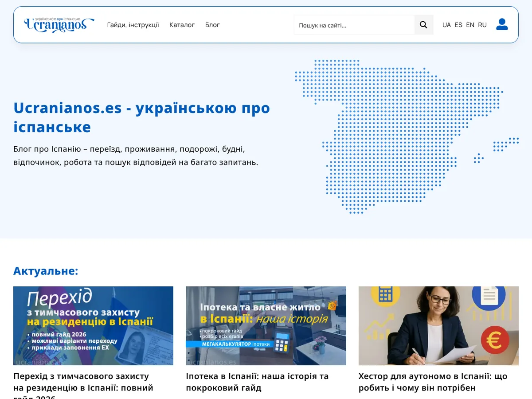532x399 pixels.
Task: Focus the Пошук на сайті search field
Action: click(x=354, y=25)
